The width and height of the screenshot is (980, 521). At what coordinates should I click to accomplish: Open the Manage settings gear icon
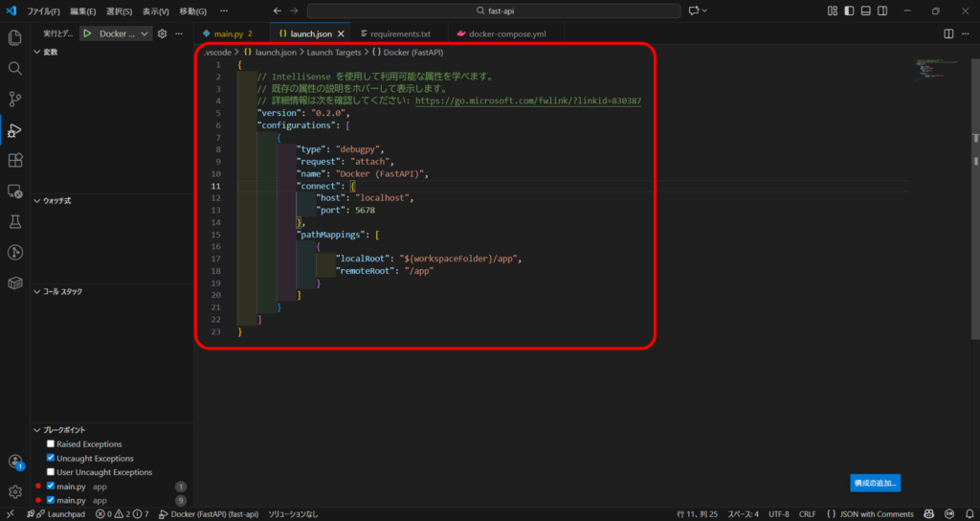(15, 491)
